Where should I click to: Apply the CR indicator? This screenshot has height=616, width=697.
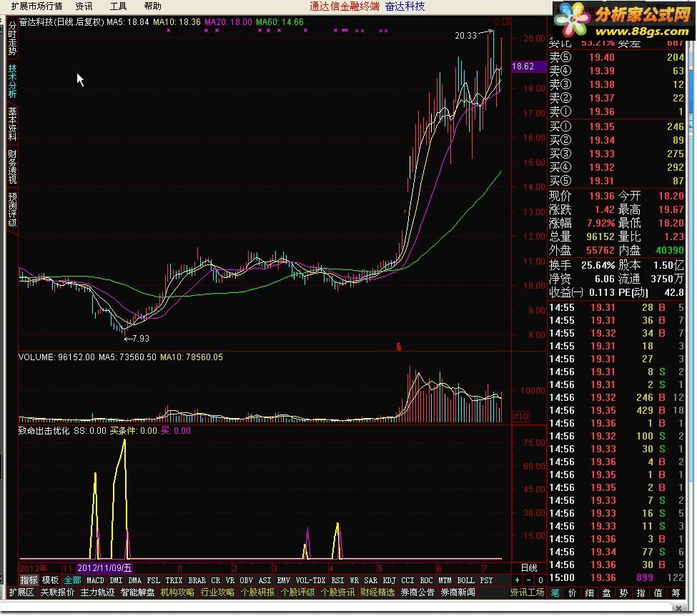(216, 580)
